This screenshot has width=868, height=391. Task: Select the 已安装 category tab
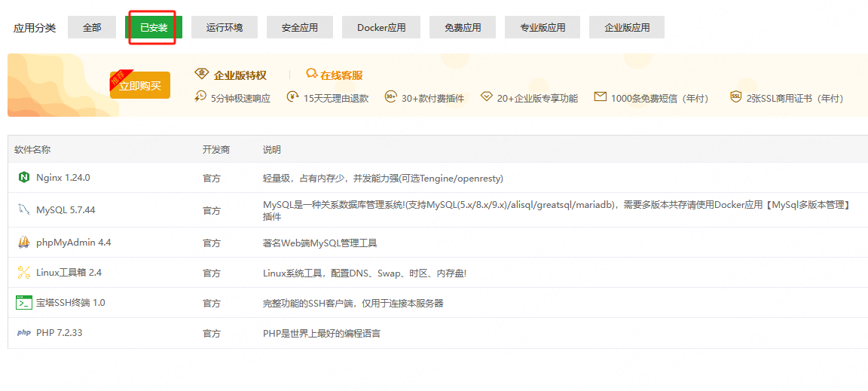pos(154,27)
